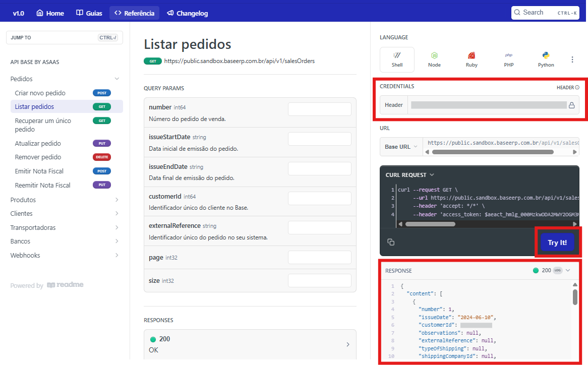Click the Powered by readme link
Image resolution: width=588 pixels, height=365 pixels.
[47, 285]
